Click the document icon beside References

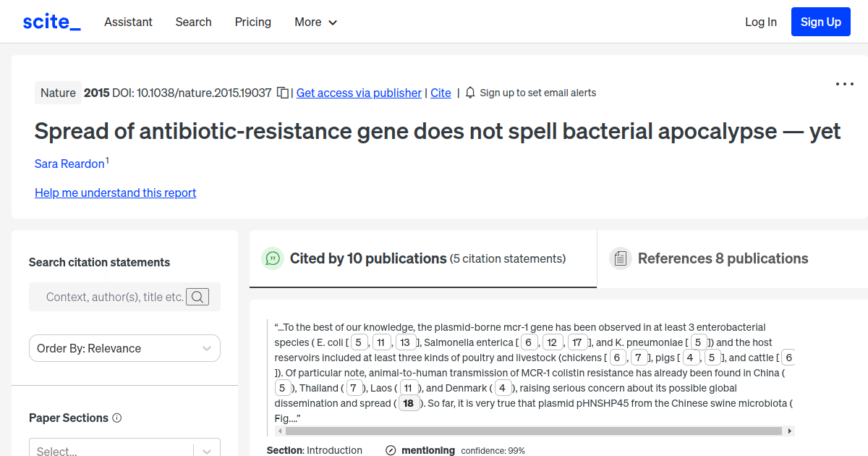tap(621, 258)
